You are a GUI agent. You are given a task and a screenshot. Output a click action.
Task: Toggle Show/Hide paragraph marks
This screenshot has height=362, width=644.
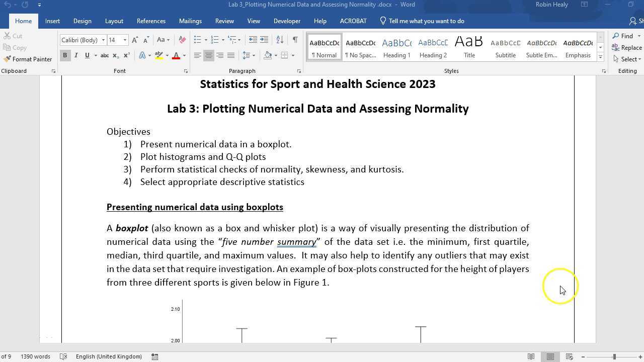click(295, 40)
